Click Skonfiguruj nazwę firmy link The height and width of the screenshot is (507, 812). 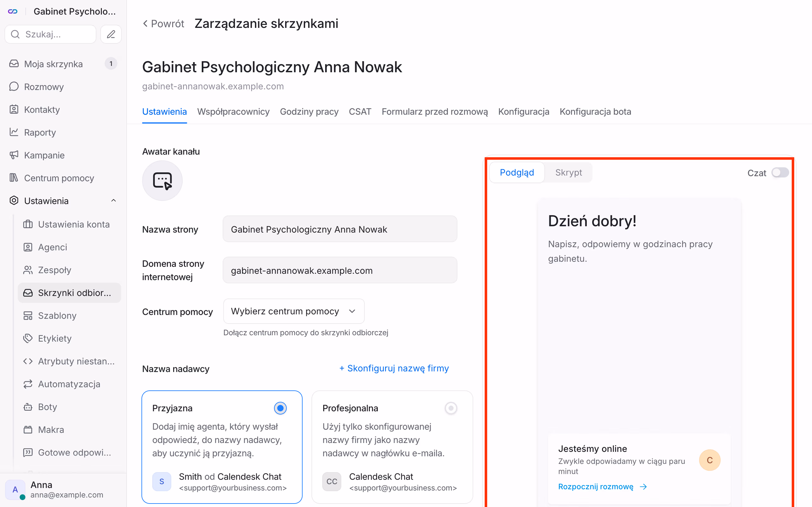[394, 368]
